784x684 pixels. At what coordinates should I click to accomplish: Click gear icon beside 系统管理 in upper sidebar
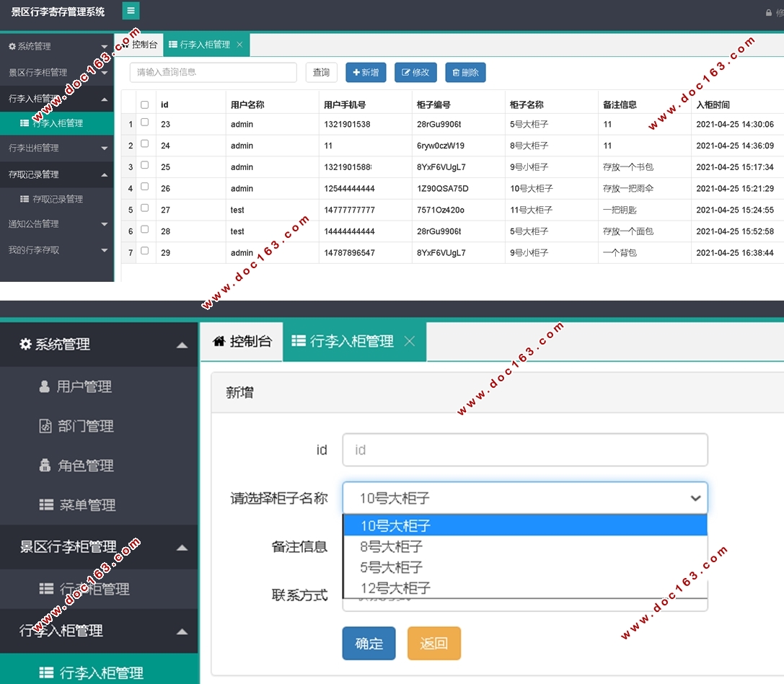12,46
